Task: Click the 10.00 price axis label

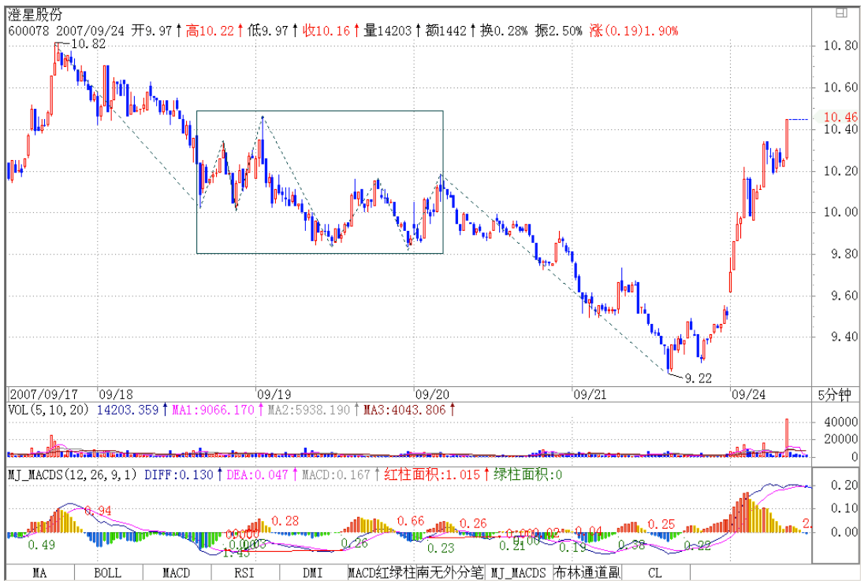Action: coord(840,212)
